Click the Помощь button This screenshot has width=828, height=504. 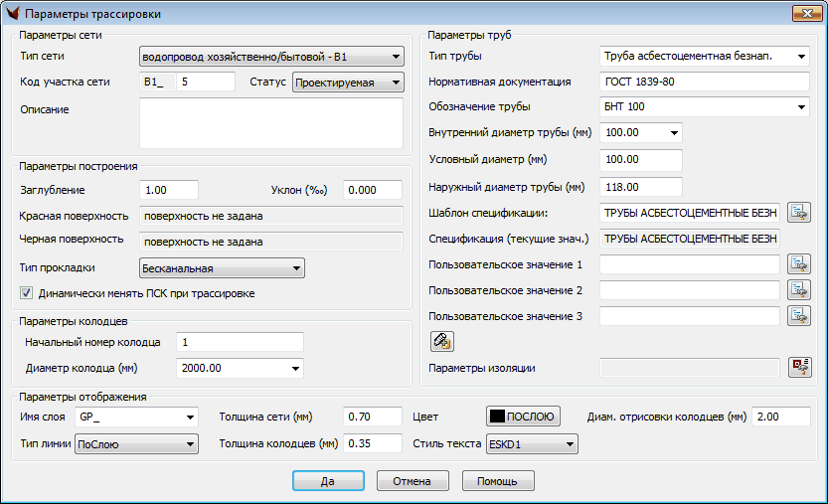coord(498,481)
